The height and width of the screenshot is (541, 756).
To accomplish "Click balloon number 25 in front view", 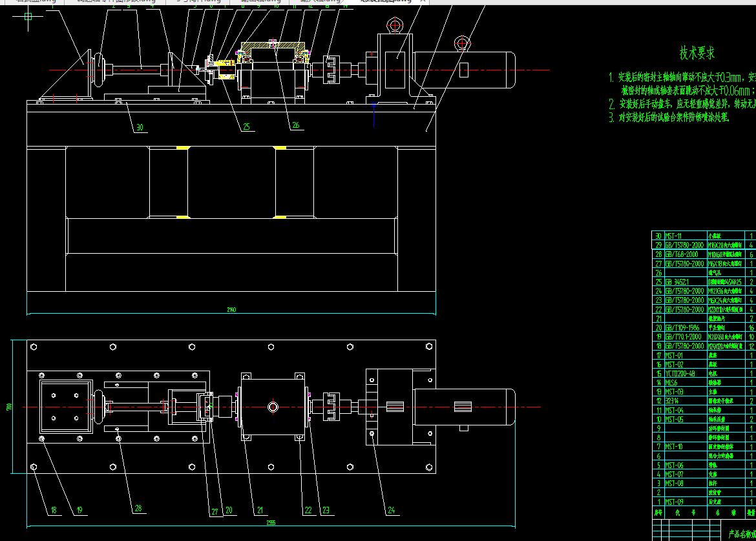I will (x=246, y=127).
